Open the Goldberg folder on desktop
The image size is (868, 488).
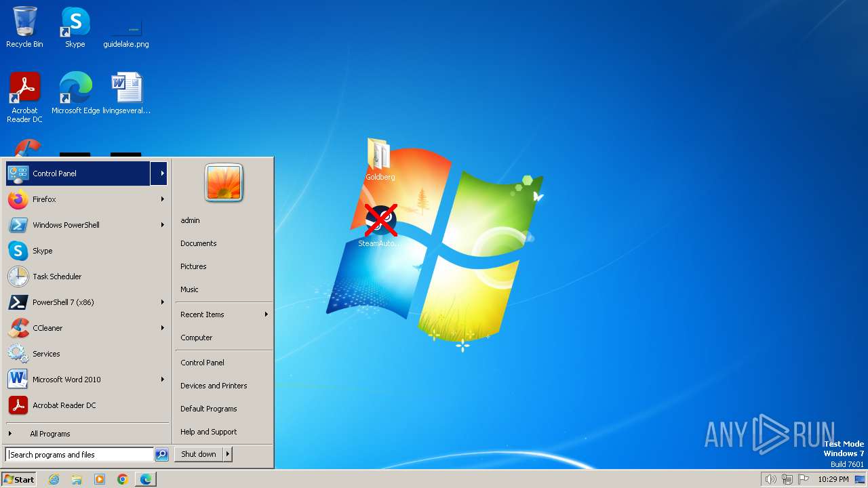tap(380, 159)
